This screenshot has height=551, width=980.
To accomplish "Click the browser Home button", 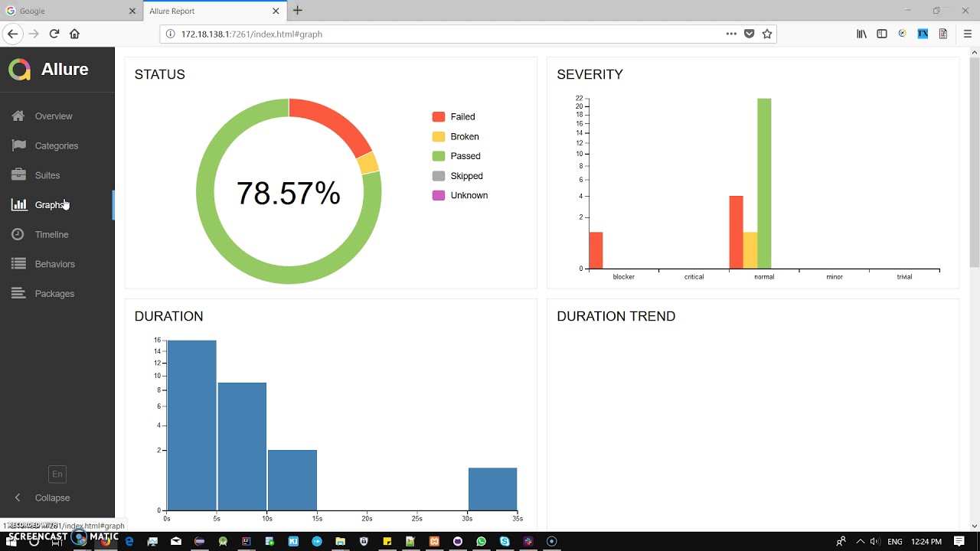I will pos(74,34).
